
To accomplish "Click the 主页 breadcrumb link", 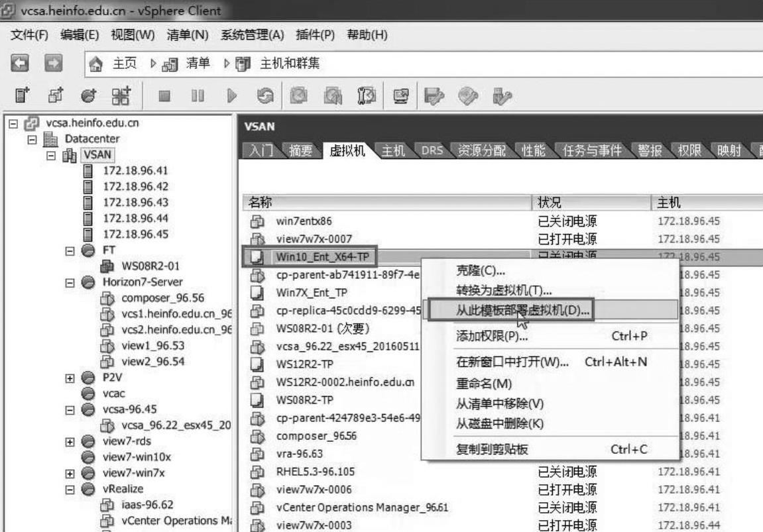I will point(125,63).
